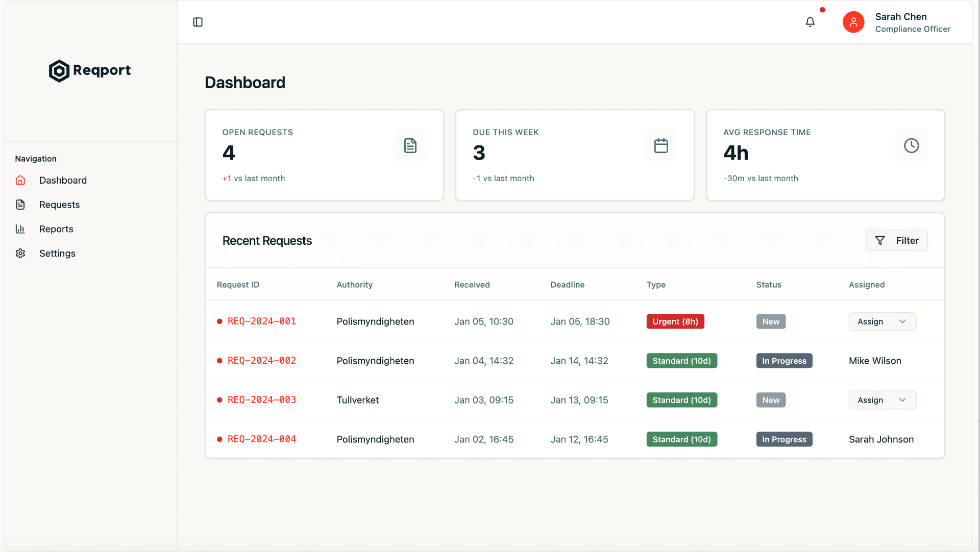Click deadline Jan 05, 18:30
This screenshot has width=980, height=552.
point(580,321)
